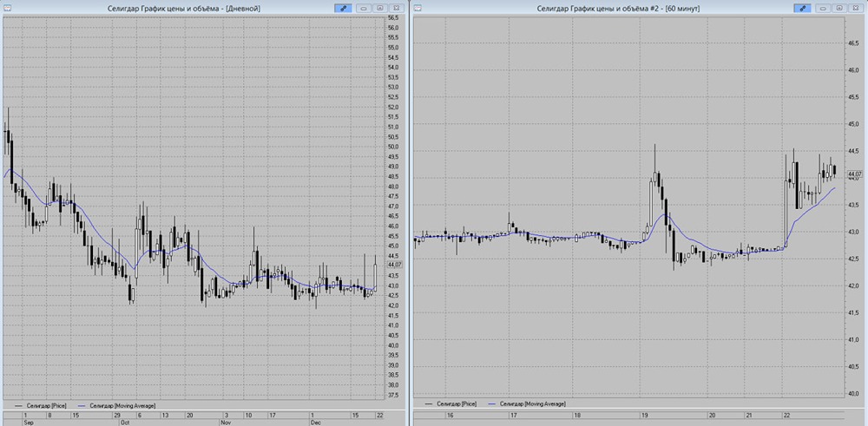Screen dimensions: 868x426
Task: Open the system menu icon of the 60-minute chart
Action: point(418,8)
